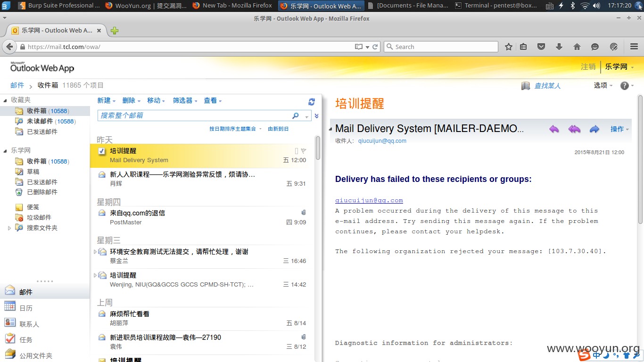The height and width of the screenshot is (362, 644).
Task: Click the reading pane vertical scrollbar
Action: click(640, 159)
